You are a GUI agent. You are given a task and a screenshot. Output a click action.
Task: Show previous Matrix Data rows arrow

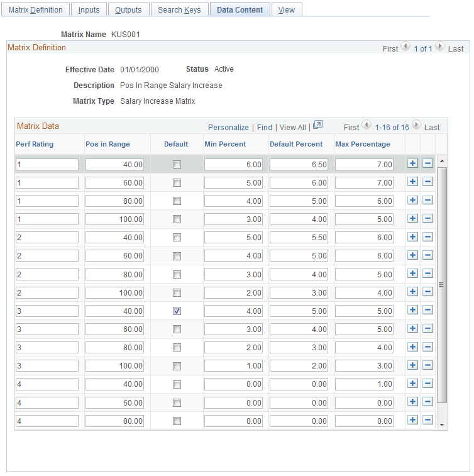tap(367, 125)
